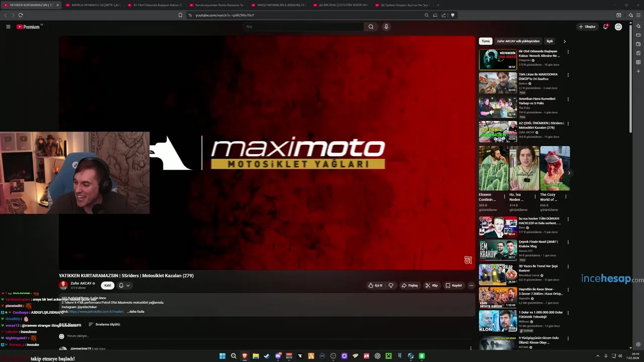Viewport: 644px width, 362px height.
Task: Open the YouTube account avatar menu
Action: pos(618,27)
